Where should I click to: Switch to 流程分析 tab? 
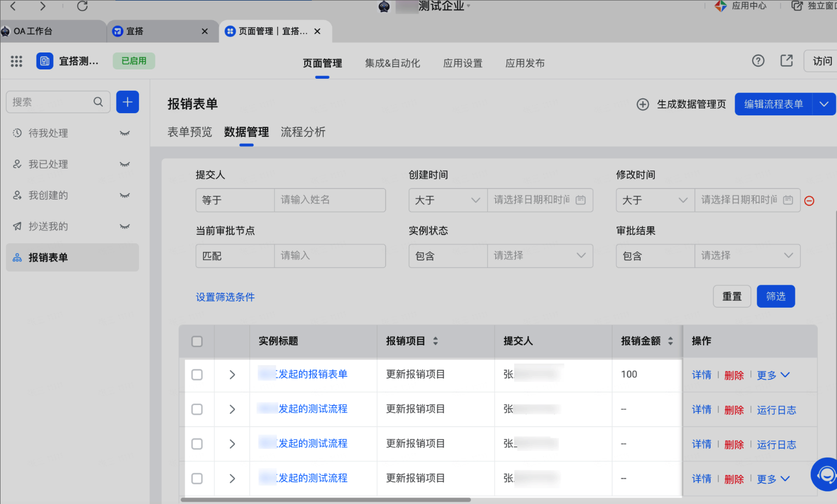coord(303,132)
